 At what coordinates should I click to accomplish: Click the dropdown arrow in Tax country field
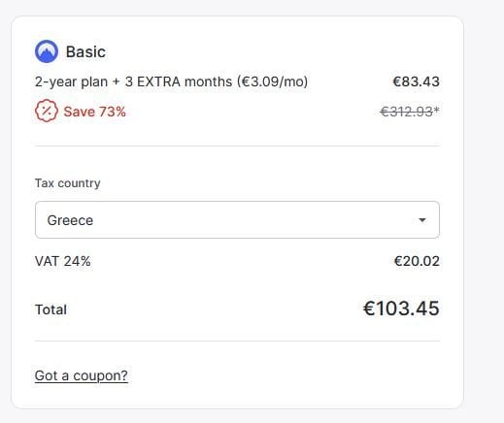422,220
